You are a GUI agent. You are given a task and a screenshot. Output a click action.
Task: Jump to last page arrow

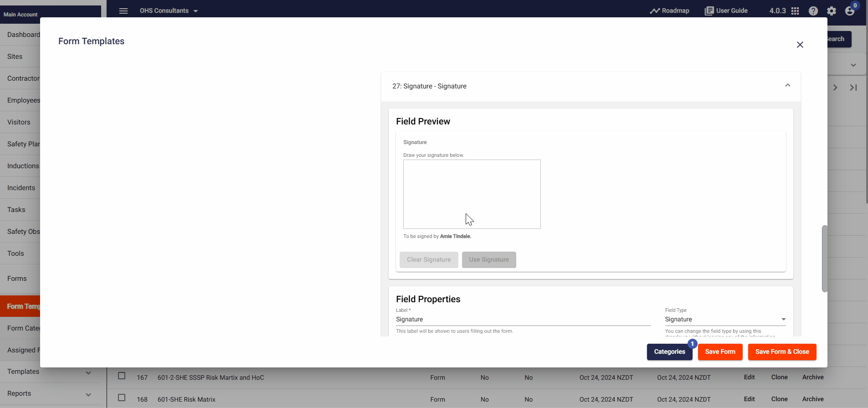[853, 88]
